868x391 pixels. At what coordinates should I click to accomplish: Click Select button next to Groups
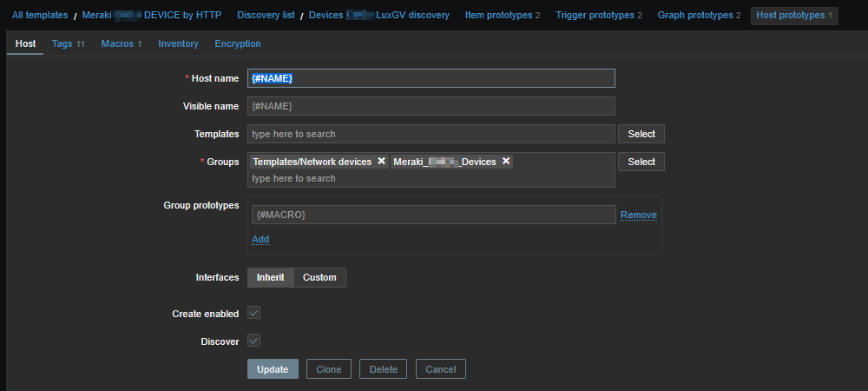pos(641,162)
